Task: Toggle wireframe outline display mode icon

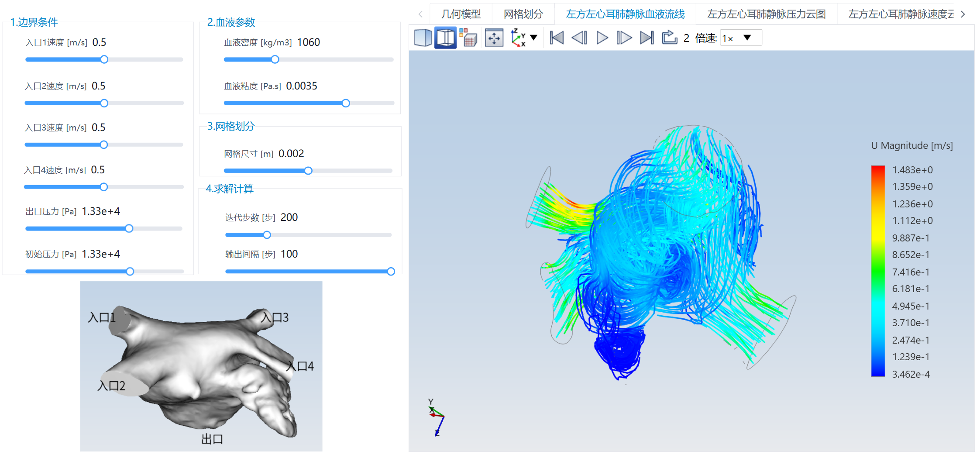Action: coord(445,38)
